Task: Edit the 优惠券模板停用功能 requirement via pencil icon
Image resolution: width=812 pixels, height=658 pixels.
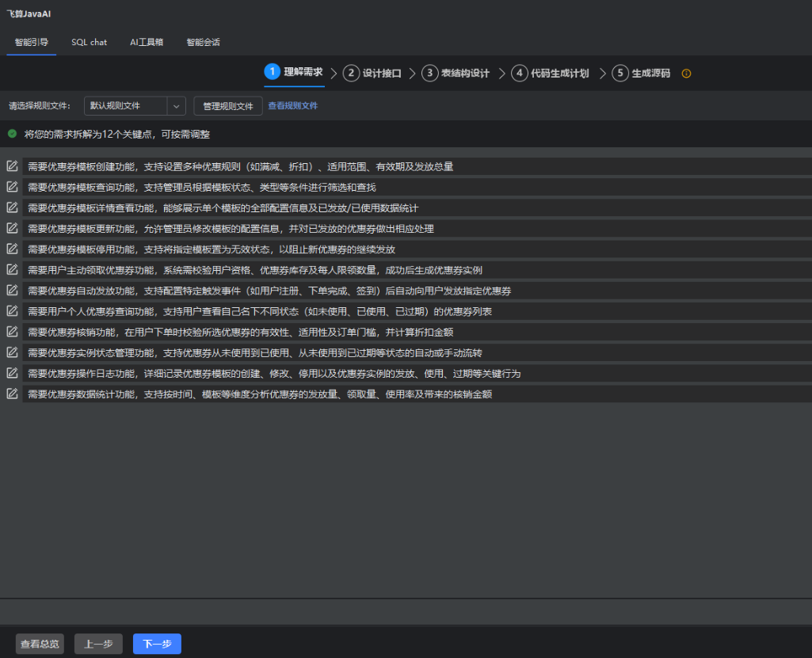Action: click(x=12, y=249)
